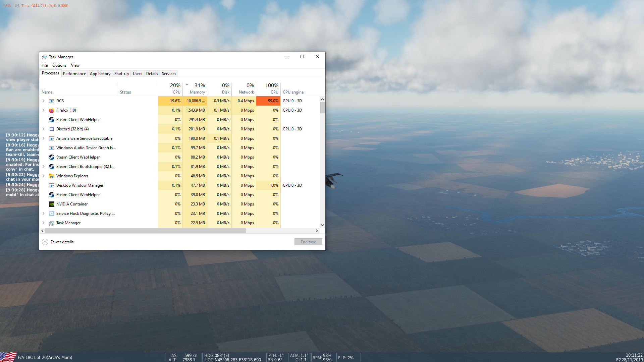Click the Task Manager title bar icon
The height and width of the screenshot is (362, 644).
(44, 57)
